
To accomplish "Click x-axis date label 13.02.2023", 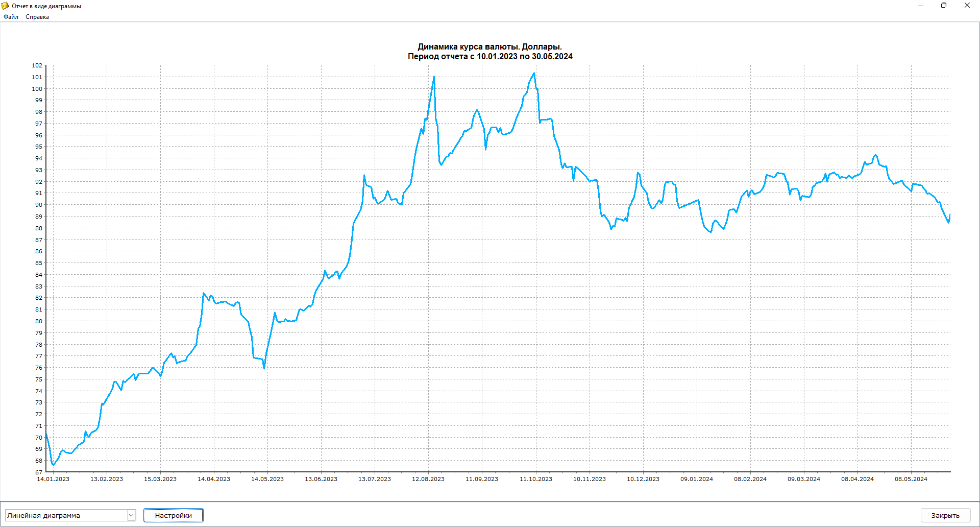I will pos(107,479).
